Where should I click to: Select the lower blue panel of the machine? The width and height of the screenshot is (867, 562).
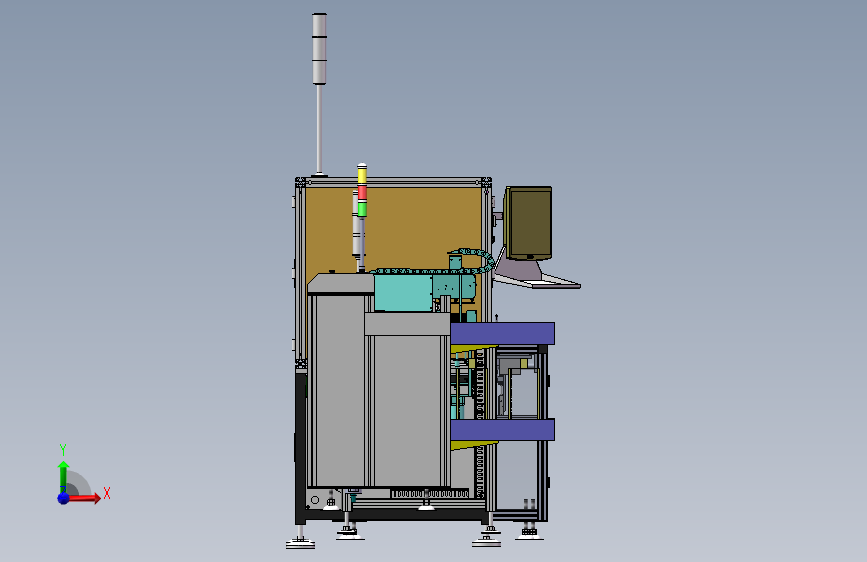[502, 430]
